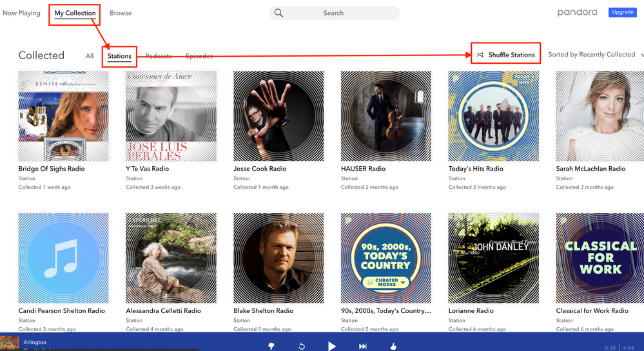Select the All filter tab
This screenshot has width=644, height=351.
[90, 56]
